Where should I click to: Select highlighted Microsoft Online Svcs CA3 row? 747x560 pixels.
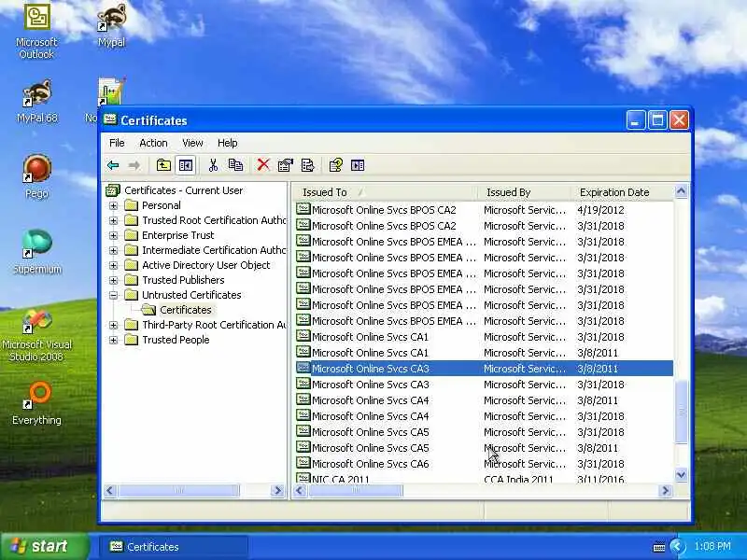(484, 369)
